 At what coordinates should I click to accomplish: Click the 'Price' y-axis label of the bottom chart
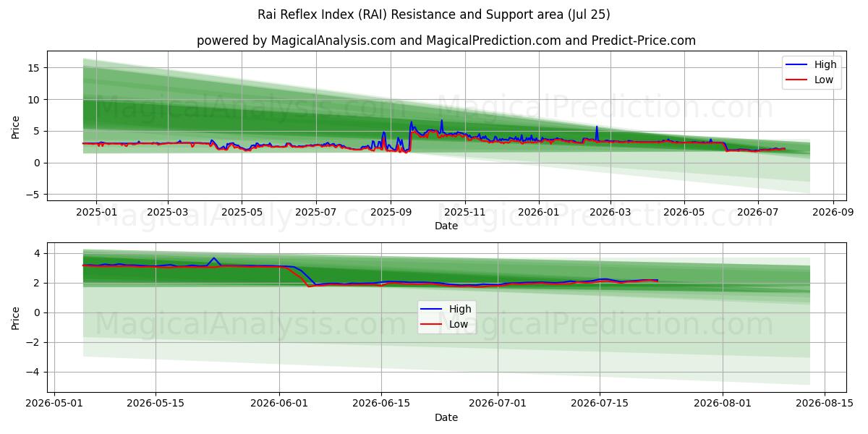(x=16, y=318)
